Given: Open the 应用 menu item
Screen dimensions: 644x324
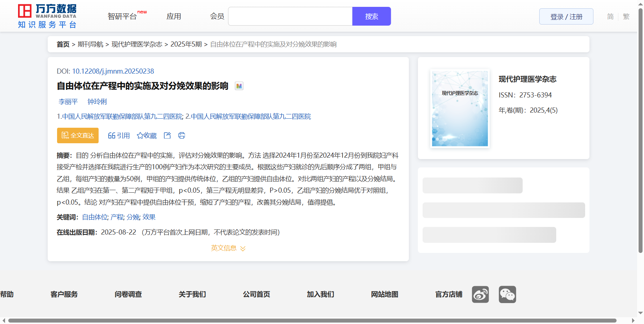Looking at the screenshot, I should tap(174, 17).
